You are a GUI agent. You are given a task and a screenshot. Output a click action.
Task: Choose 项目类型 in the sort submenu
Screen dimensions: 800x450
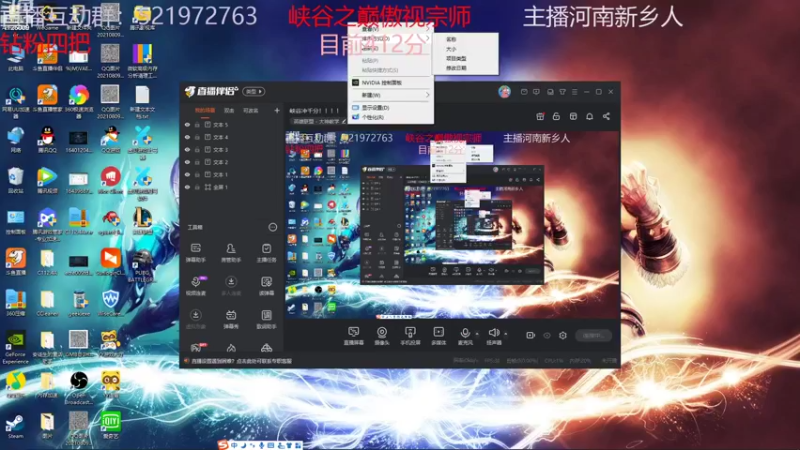[464, 59]
